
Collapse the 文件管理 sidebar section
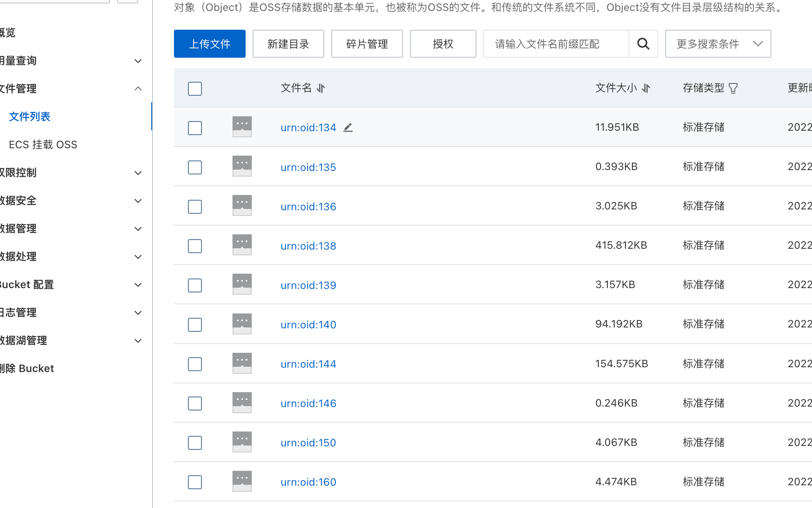tap(138, 89)
